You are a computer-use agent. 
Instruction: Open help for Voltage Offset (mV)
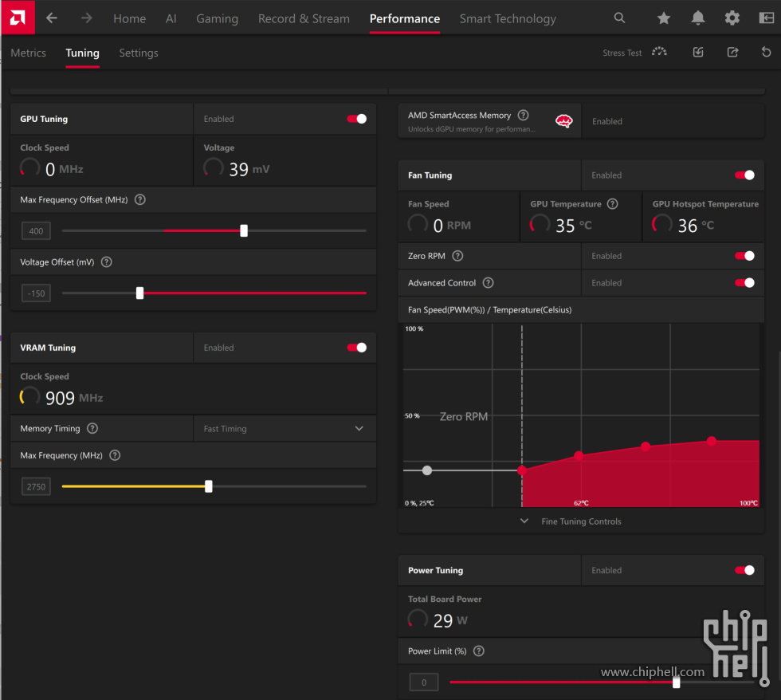[x=107, y=262]
